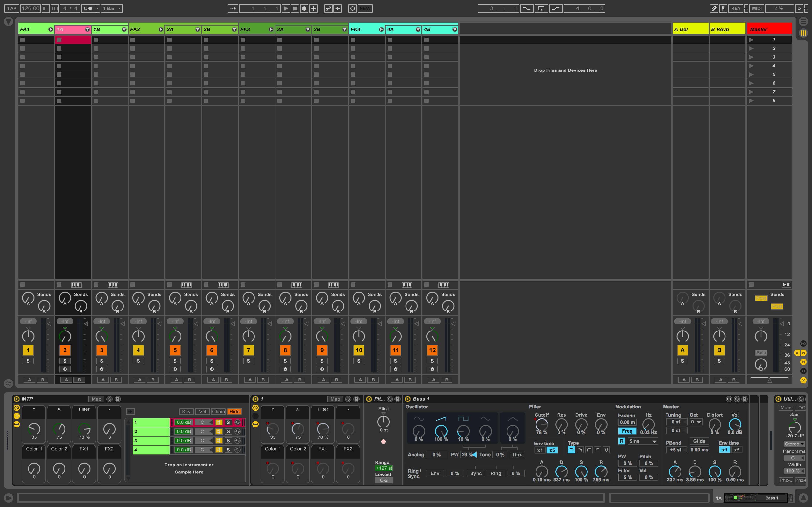The height and width of the screenshot is (507, 812).
Task: Click the Cutoff knob in Filter
Action: click(541, 424)
